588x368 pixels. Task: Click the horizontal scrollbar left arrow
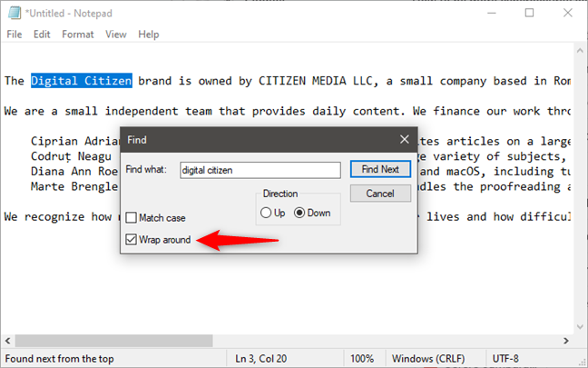pyautogui.click(x=7, y=341)
